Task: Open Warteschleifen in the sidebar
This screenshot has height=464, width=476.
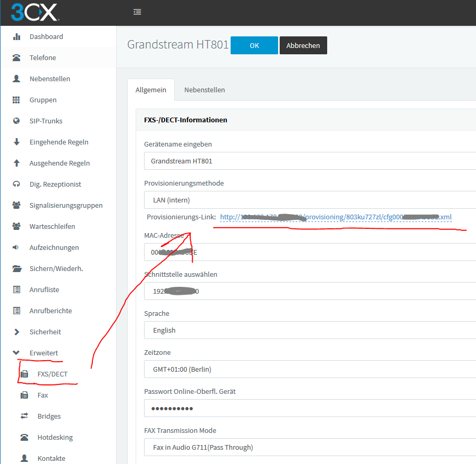Action: (x=52, y=226)
